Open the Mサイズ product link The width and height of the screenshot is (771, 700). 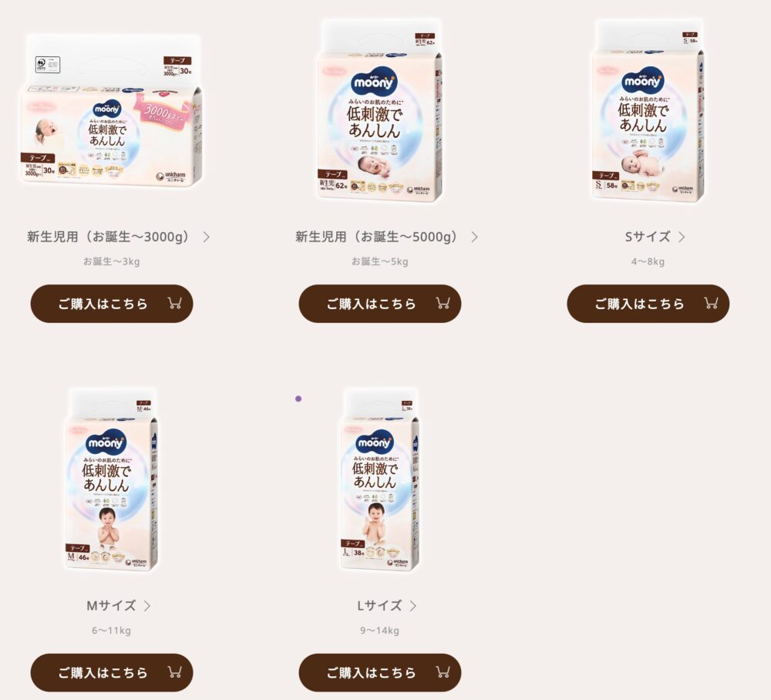pos(111,606)
